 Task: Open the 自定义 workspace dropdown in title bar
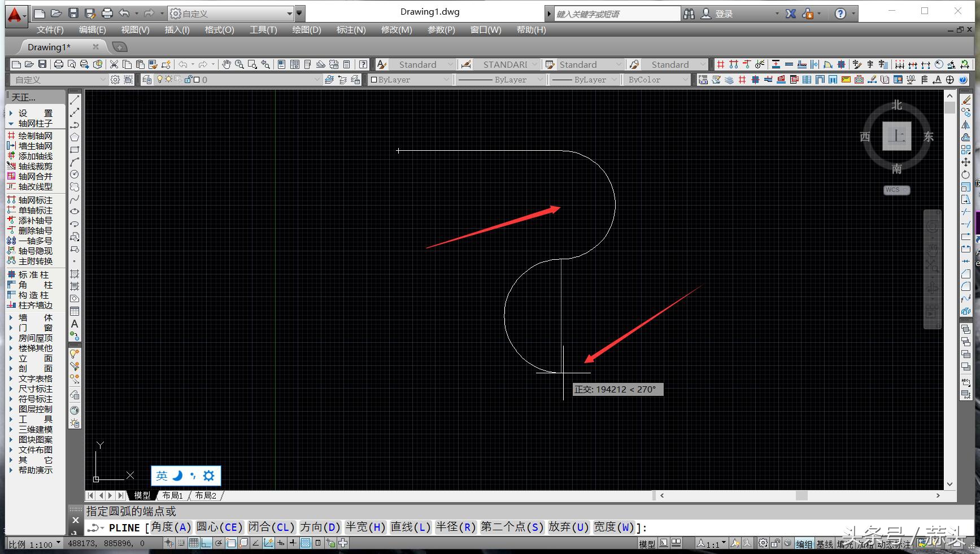(x=232, y=13)
